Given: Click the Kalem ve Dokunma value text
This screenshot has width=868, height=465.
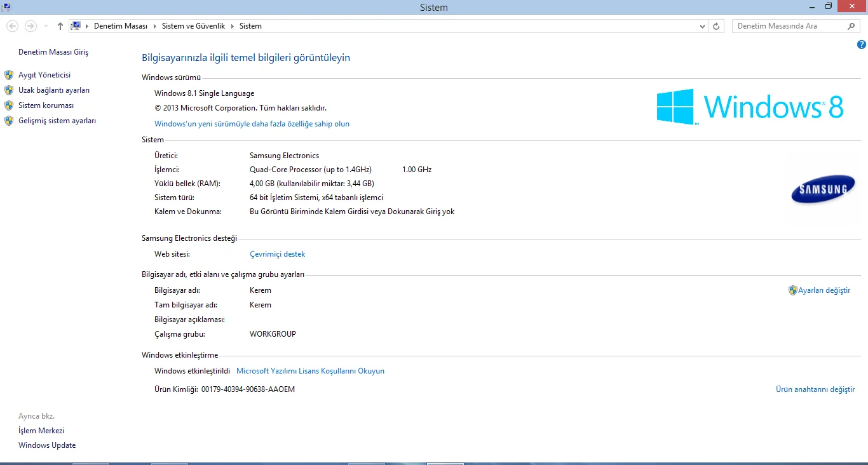Looking at the screenshot, I should tap(352, 212).
